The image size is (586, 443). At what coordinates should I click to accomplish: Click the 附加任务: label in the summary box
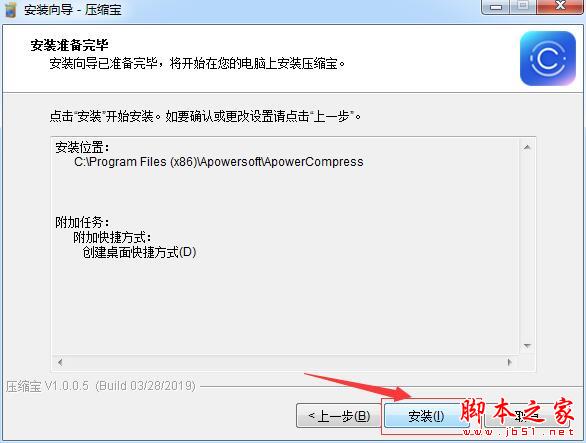click(x=82, y=222)
